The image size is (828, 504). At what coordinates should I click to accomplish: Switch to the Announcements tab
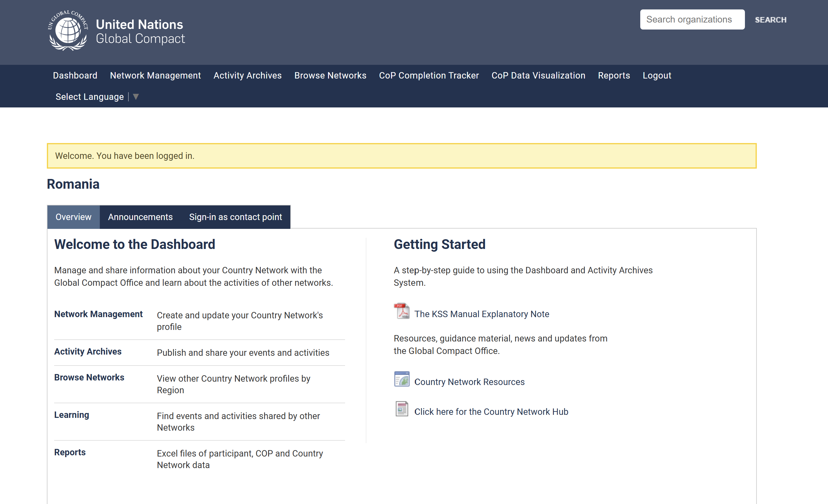[x=140, y=217]
